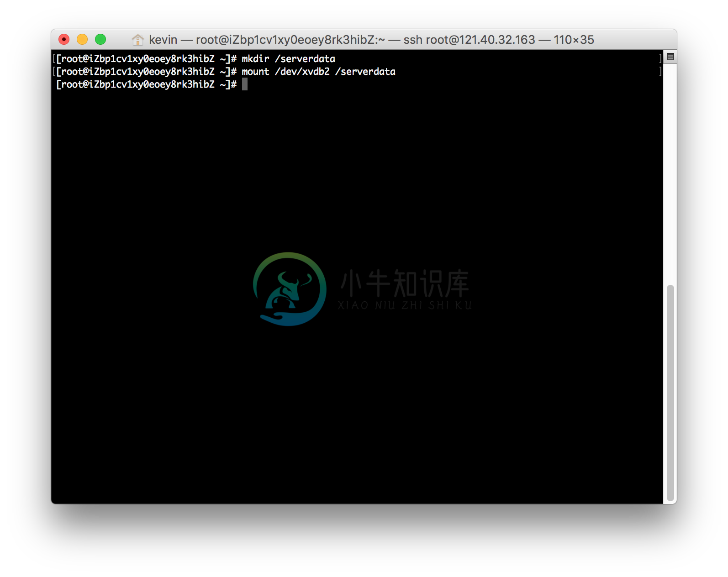Image resolution: width=728 pixels, height=577 pixels.
Task: Click '110×35' size text in title bar
Action: tap(574, 40)
